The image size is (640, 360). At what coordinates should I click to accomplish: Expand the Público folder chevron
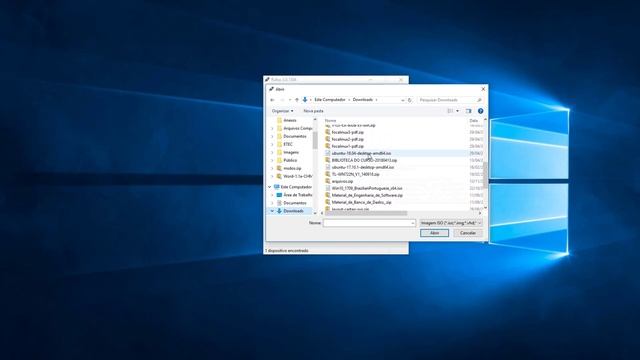pos(272,160)
